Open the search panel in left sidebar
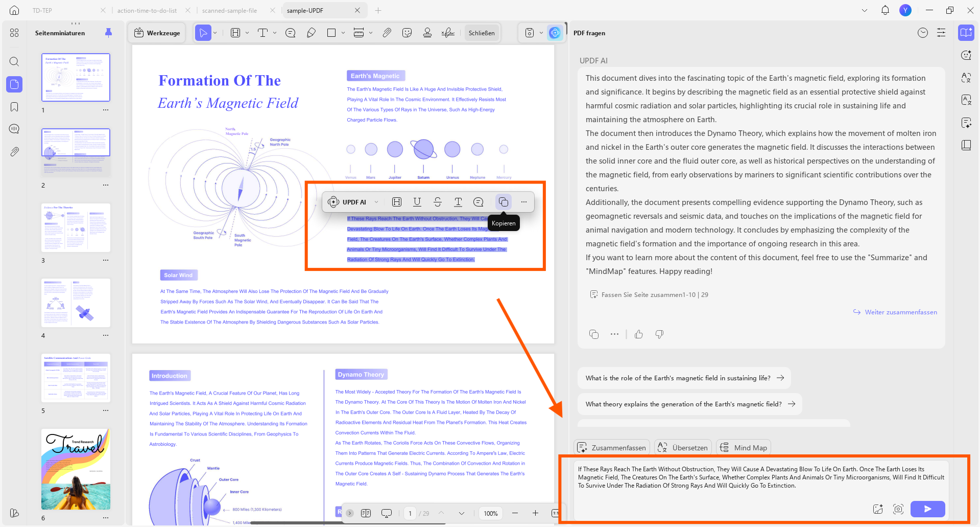 (x=14, y=62)
